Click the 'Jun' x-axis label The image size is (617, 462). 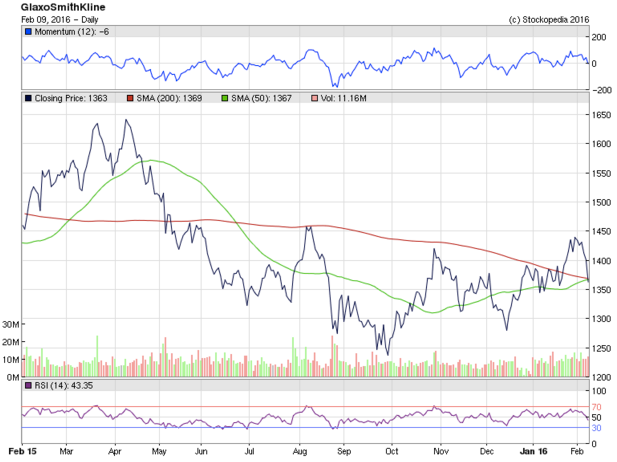pos(201,451)
